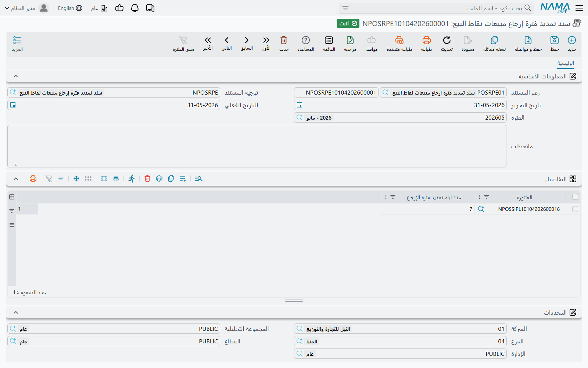Go to السابق (Previous) record
The height and width of the screenshot is (368, 588).
247,40
